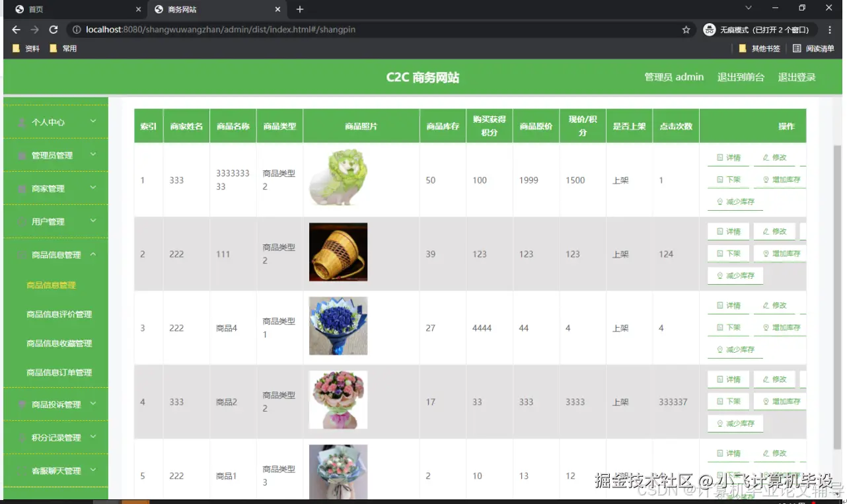
Task: Click 详情 button for product 111
Action: pyautogui.click(x=729, y=232)
